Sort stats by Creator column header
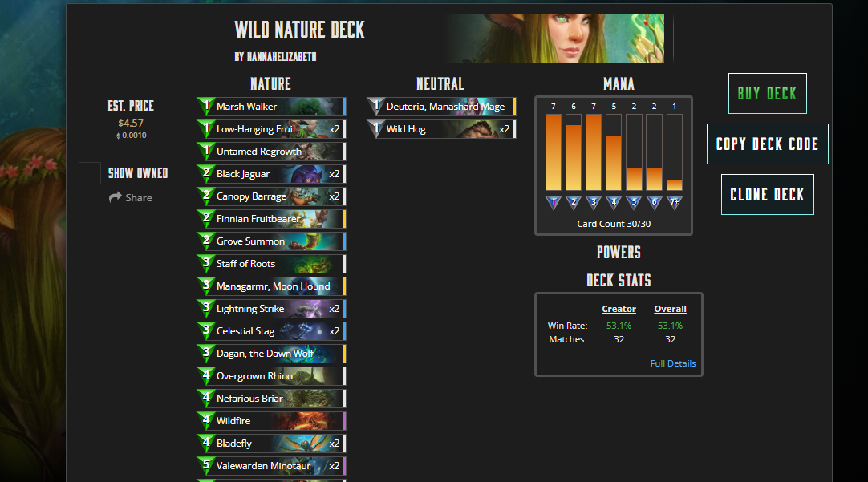This screenshot has width=868, height=482. click(619, 309)
